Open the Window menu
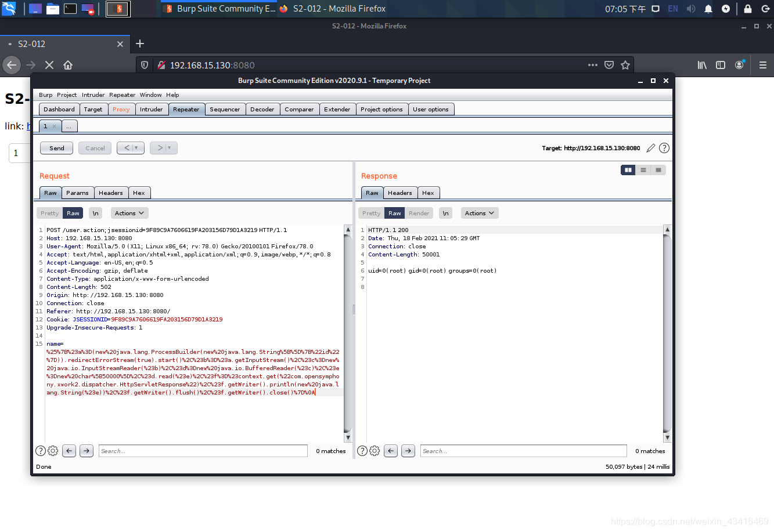The height and width of the screenshot is (532, 774). tap(151, 95)
